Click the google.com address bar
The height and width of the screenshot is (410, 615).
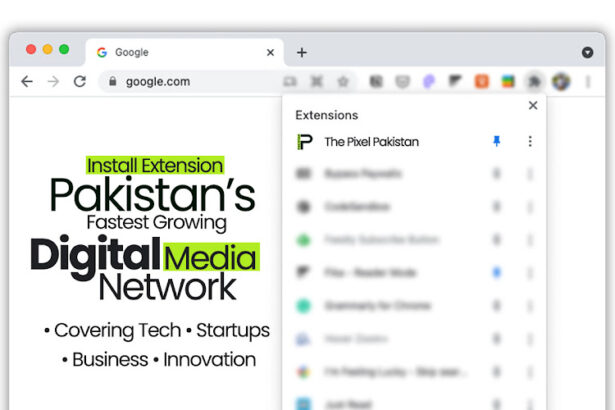pos(190,82)
